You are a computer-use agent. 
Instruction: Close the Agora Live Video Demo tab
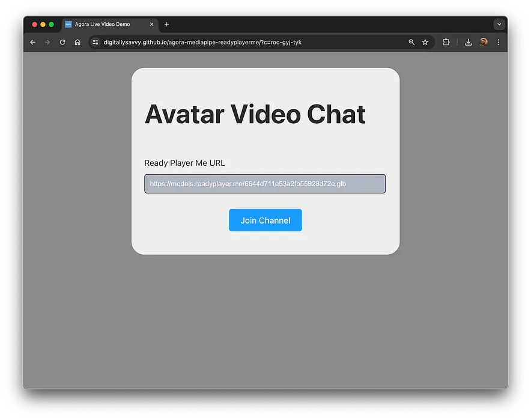tap(152, 25)
